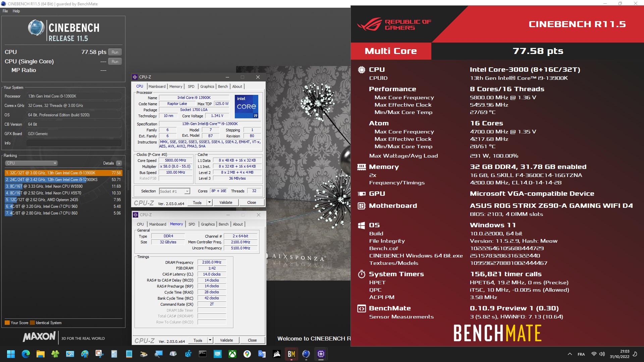The width and height of the screenshot is (644, 362).
Task: Open Xbox app from taskbar
Action: pyautogui.click(x=232, y=354)
